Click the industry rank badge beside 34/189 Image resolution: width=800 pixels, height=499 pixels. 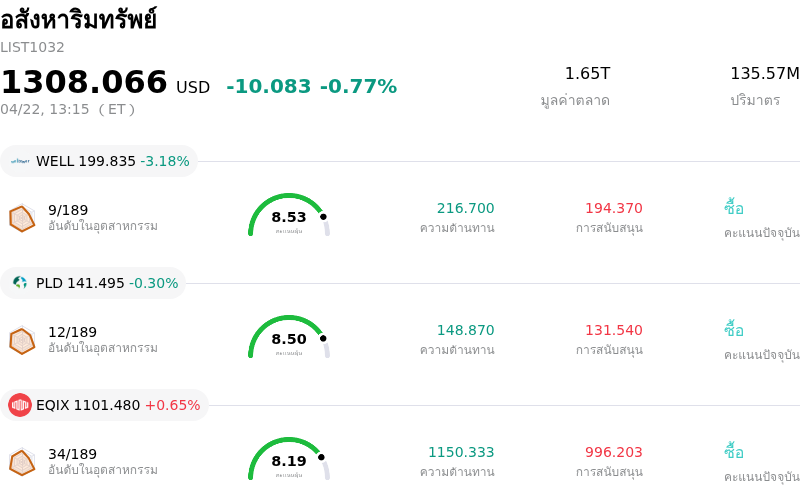click(x=22, y=462)
